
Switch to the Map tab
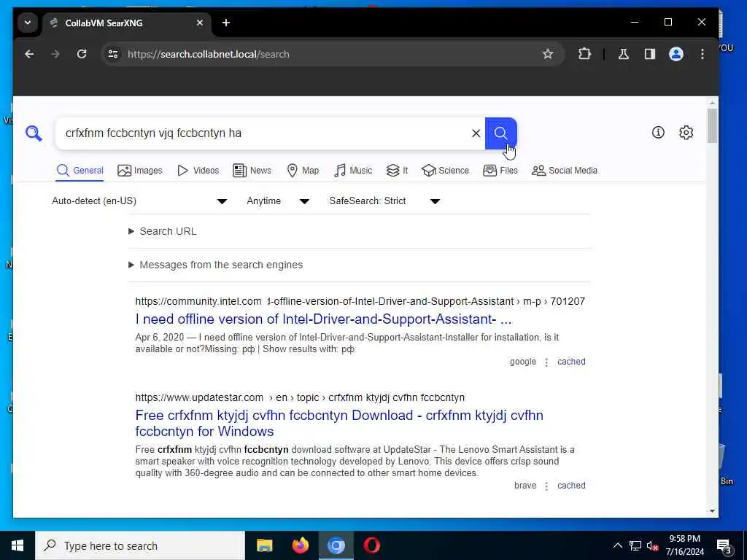[x=303, y=171]
